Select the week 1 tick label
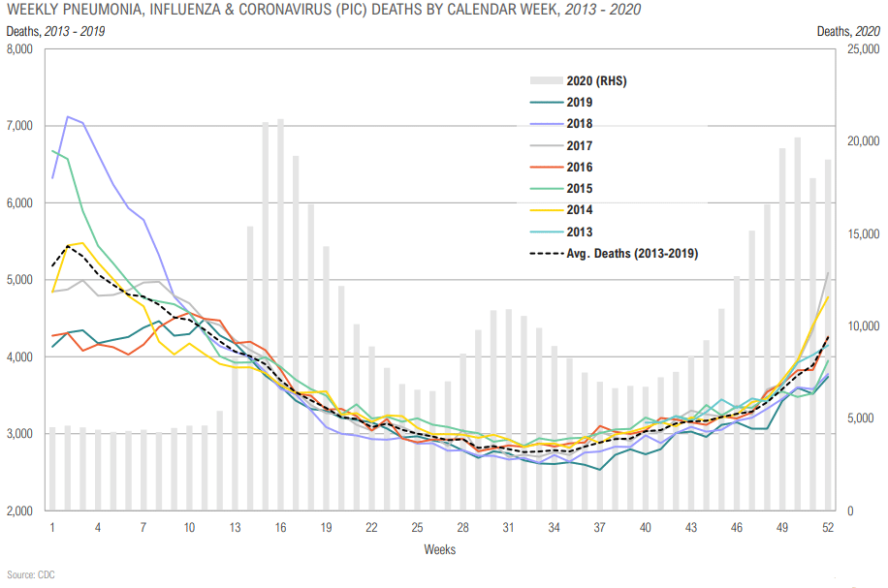888x588 pixels. pyautogui.click(x=52, y=527)
